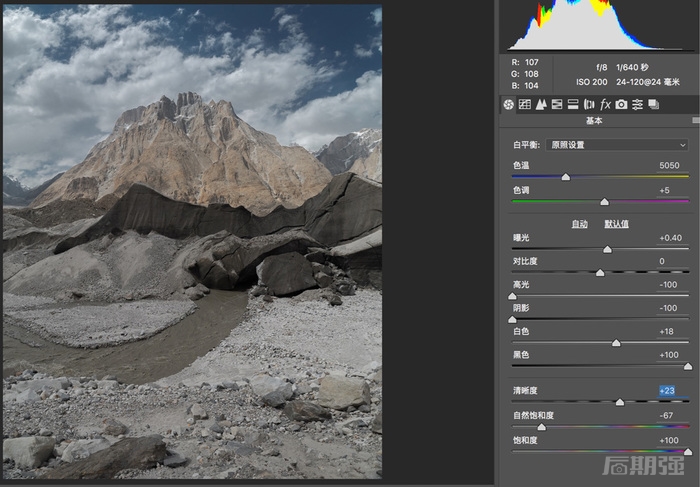700x487 pixels.
Task: Click the 高光 value field -100
Action: [668, 285]
